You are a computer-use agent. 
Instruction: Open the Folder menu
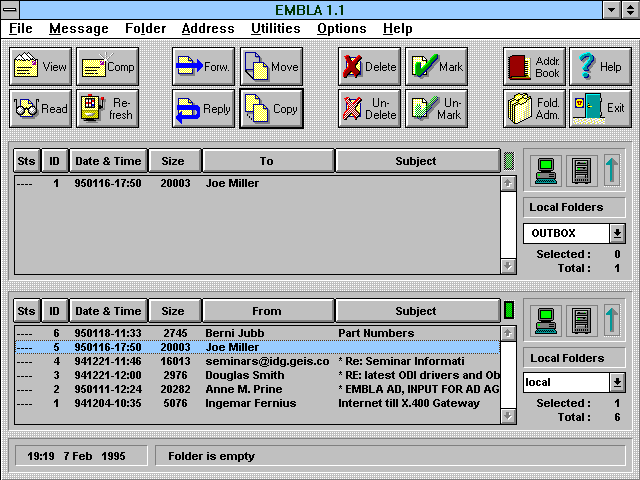(145, 29)
